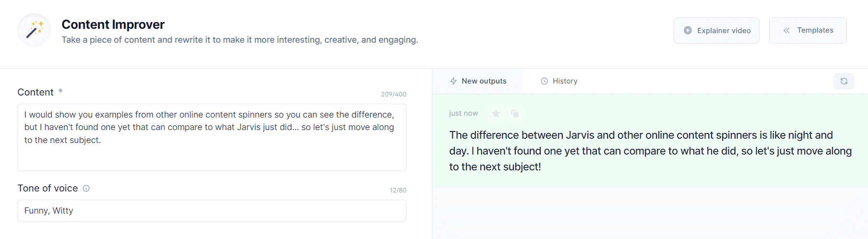868x239 pixels.
Task: Click the just now timestamp
Action: pyautogui.click(x=463, y=113)
